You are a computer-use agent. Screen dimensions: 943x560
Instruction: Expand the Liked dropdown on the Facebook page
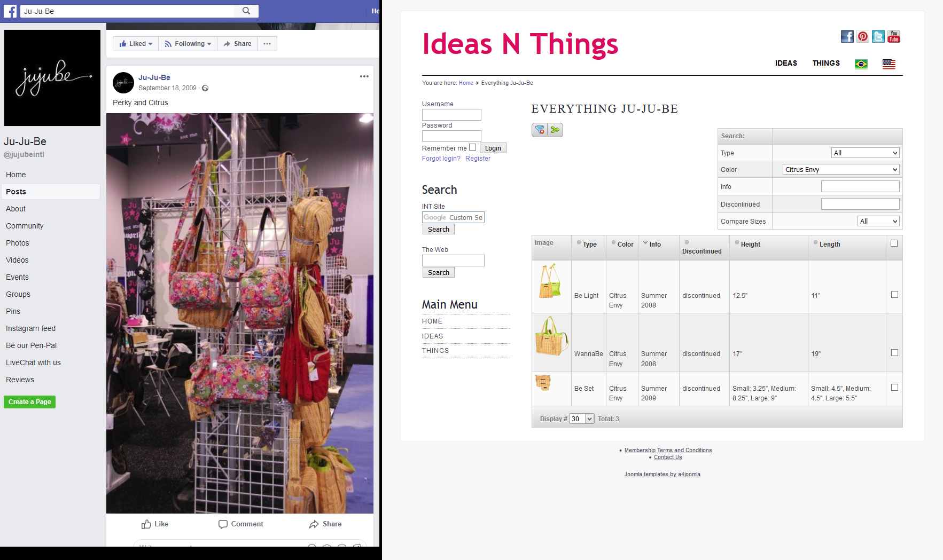coord(136,44)
